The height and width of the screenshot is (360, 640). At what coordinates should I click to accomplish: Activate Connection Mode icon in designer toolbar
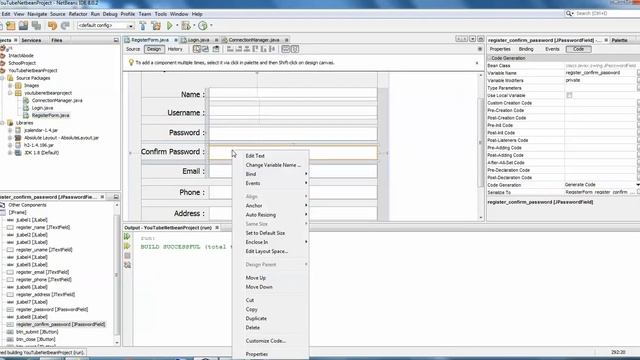pyautogui.click(x=205, y=49)
